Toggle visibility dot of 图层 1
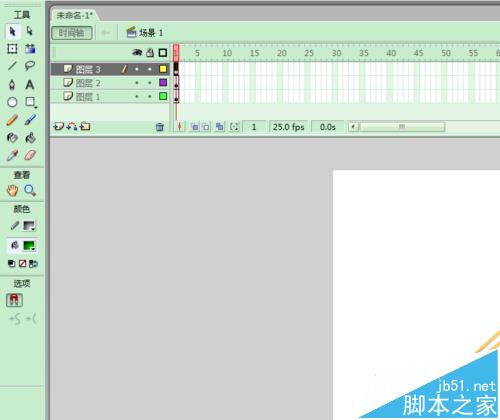 137,96
